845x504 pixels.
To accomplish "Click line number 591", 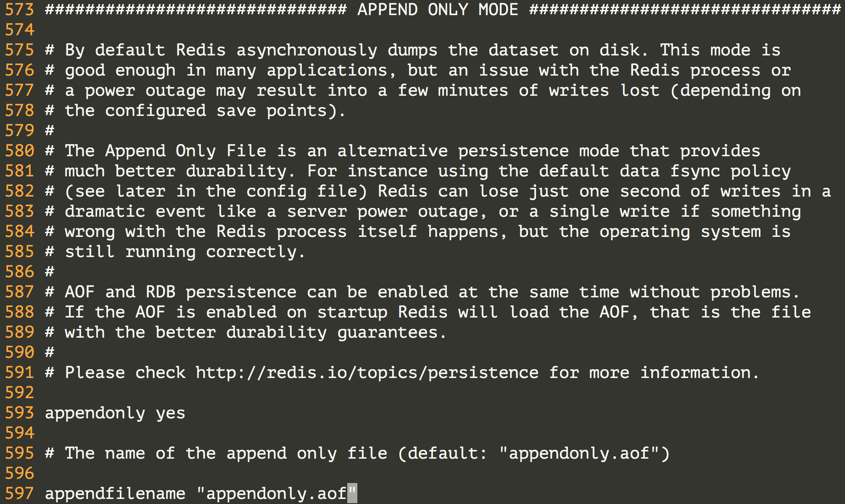I will [x=19, y=373].
